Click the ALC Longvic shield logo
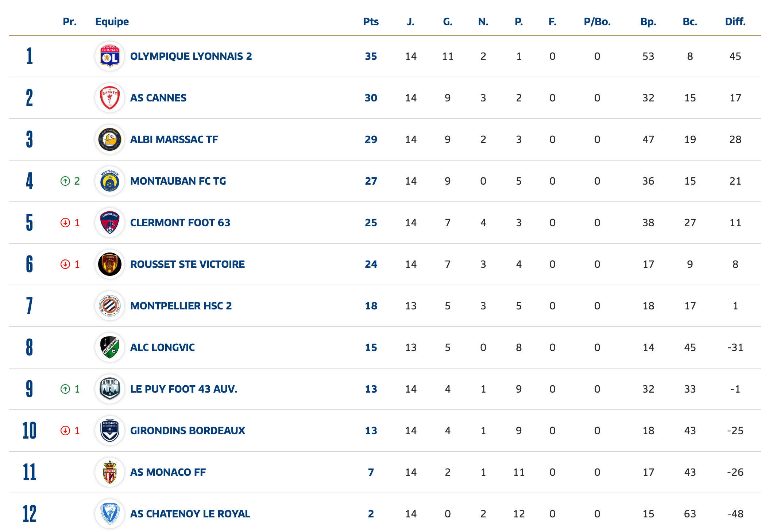 (x=110, y=347)
